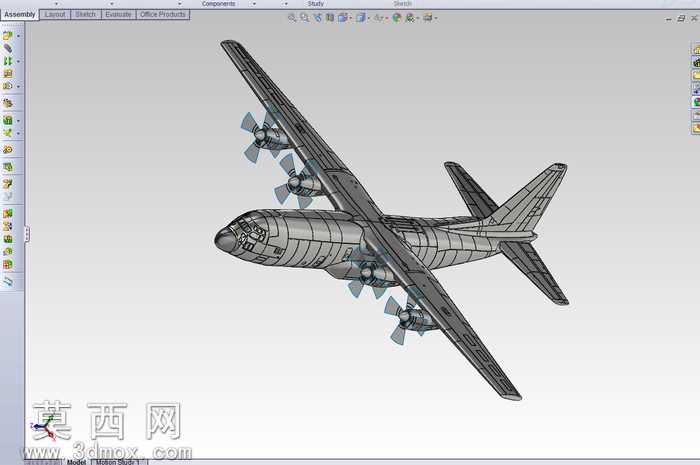
Task: Open the View Settings dropdown arrow
Action: click(436, 18)
